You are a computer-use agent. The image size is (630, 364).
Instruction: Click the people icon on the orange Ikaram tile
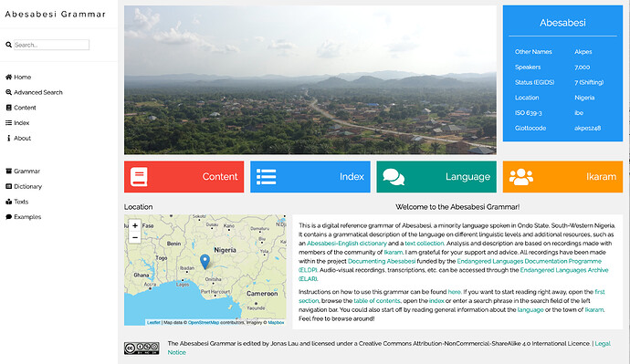[x=520, y=177]
